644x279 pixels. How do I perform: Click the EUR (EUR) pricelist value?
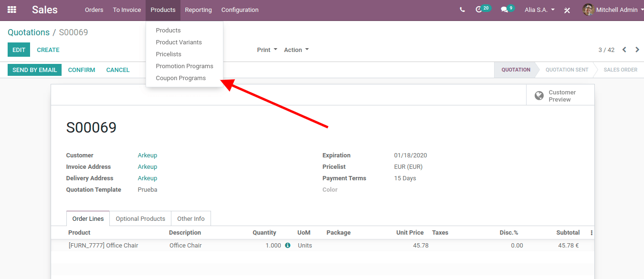(408, 167)
